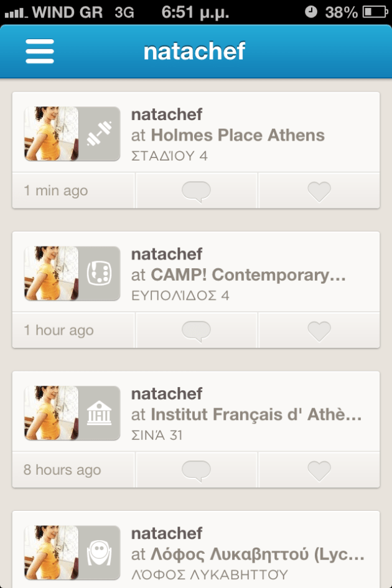
Task: Like the CAMP! Contemporary check-in
Action: (319, 330)
